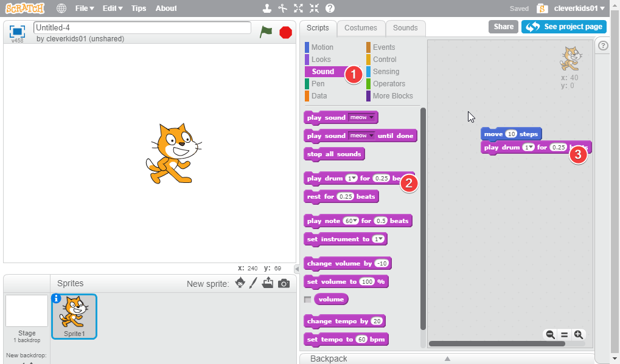
Task: Expand the Backpack panel
Action: [x=447, y=359]
